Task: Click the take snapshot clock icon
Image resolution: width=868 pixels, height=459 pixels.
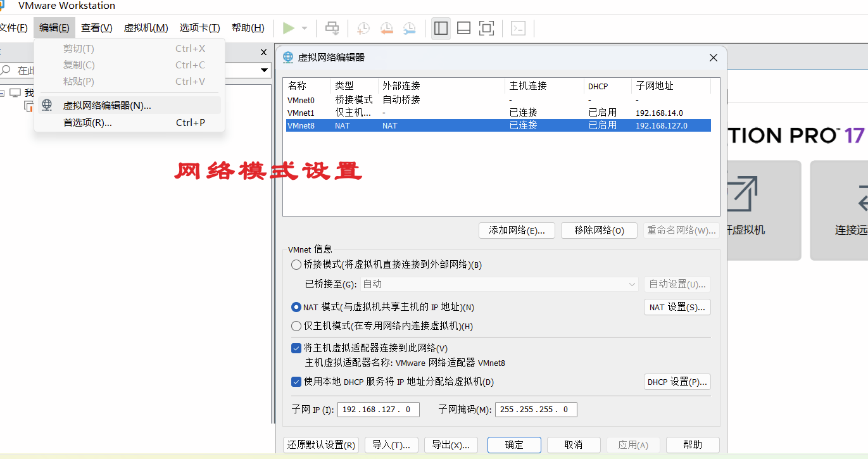Action: click(x=363, y=28)
